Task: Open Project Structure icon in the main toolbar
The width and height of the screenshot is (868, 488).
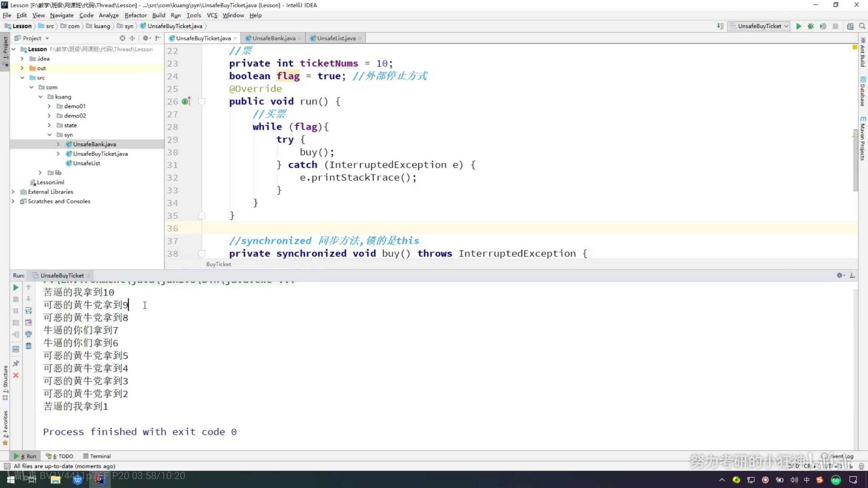Action: [x=850, y=26]
